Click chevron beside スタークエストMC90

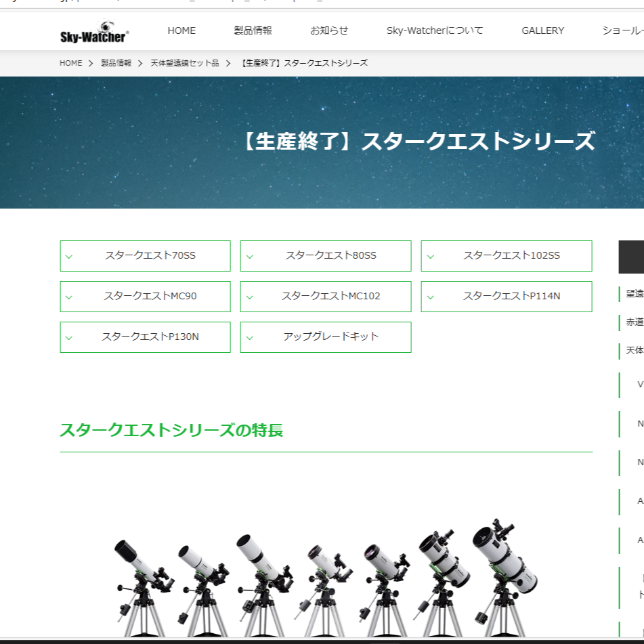69,297
